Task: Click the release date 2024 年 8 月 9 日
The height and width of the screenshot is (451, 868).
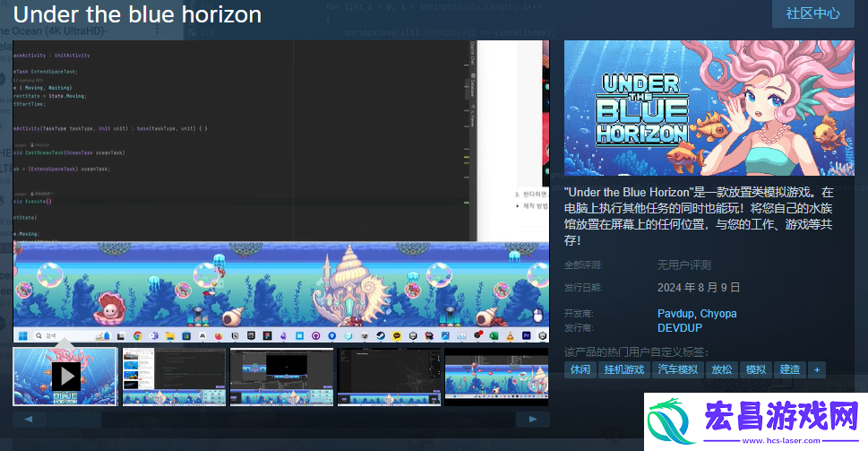Action: click(699, 288)
